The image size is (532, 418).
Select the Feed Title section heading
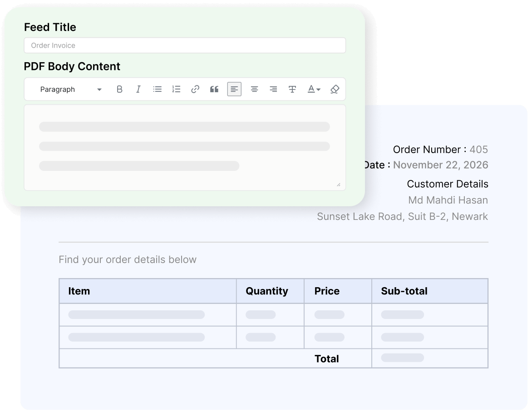50,27
